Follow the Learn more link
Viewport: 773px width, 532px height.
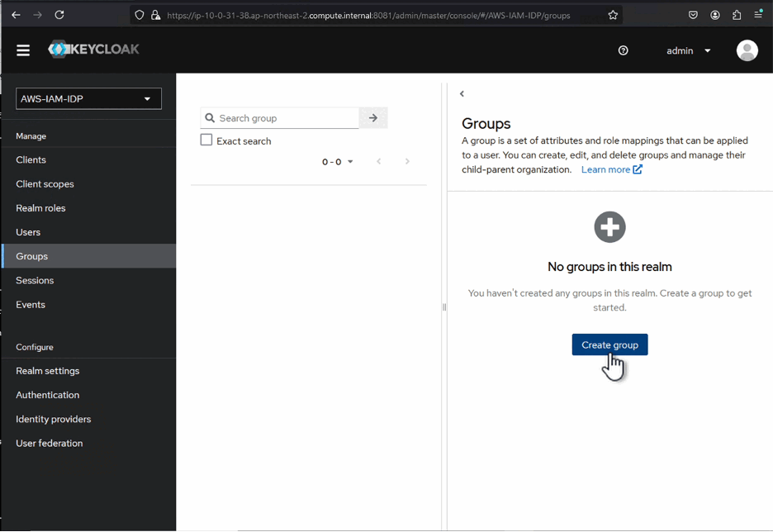point(611,169)
